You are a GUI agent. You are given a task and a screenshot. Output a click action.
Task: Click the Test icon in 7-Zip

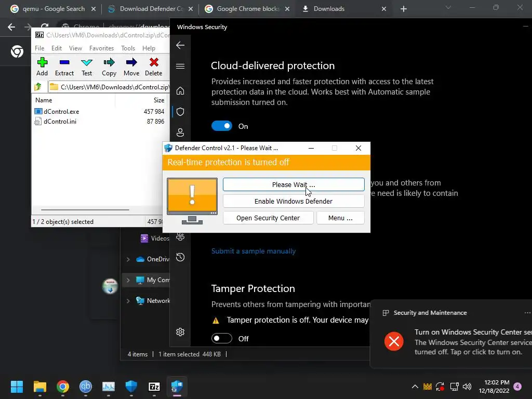(x=87, y=66)
